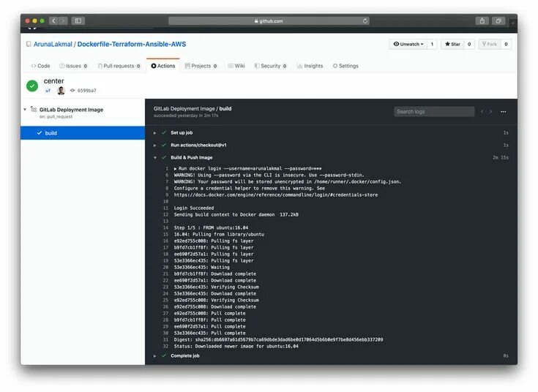Click the workflow run title center
The image size is (538, 392).
[x=54, y=81]
